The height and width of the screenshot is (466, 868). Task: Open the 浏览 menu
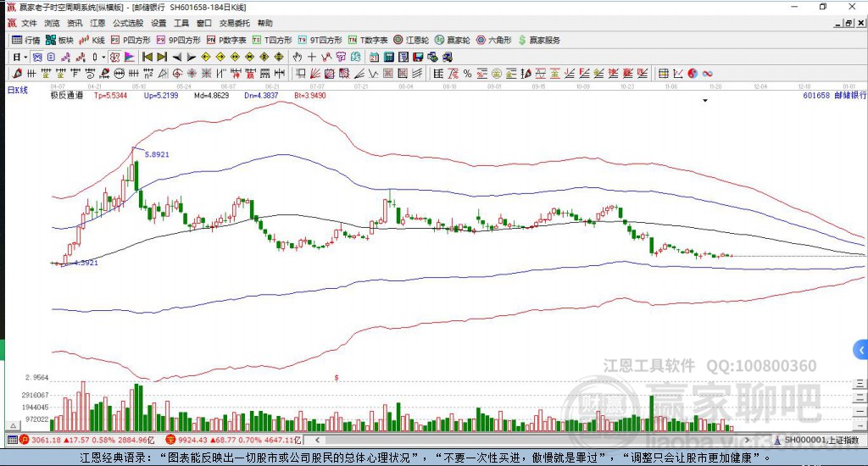pos(52,23)
